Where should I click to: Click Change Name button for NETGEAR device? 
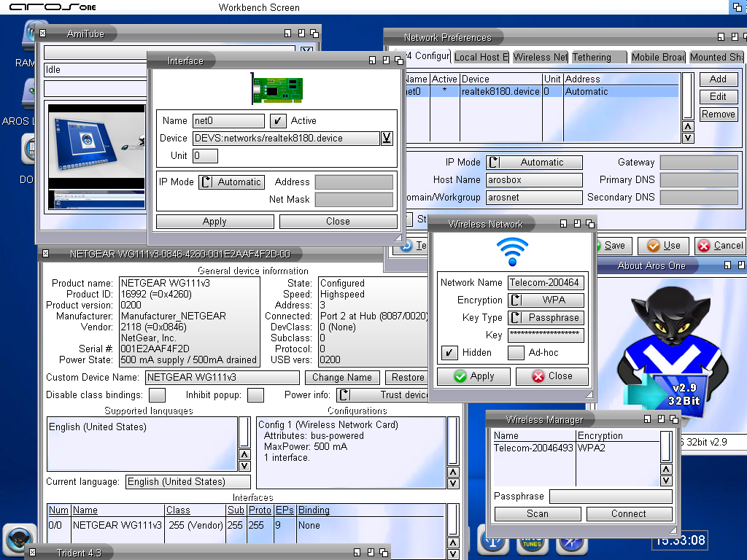pos(342,378)
